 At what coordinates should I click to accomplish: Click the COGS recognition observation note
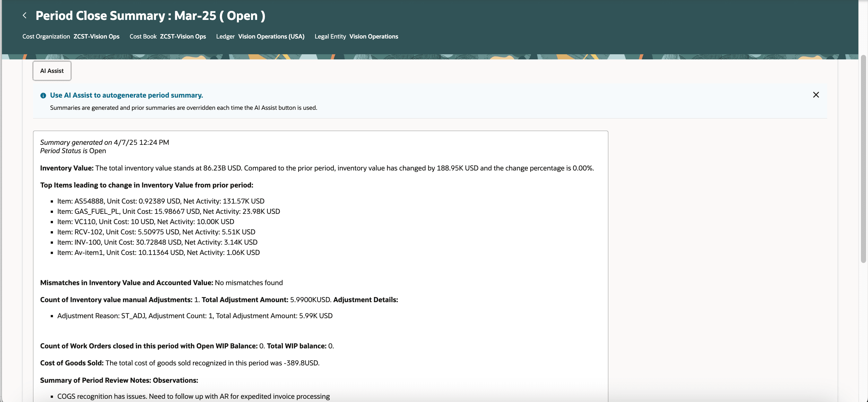(x=194, y=397)
